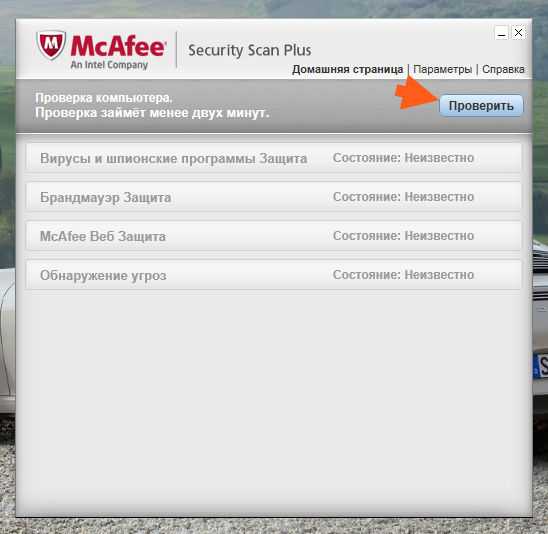
Task: Start the scan with the Проверить button
Action: click(x=481, y=105)
